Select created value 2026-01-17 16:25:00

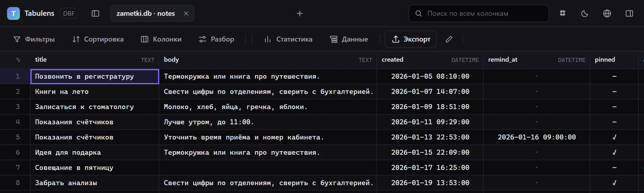tap(430, 168)
